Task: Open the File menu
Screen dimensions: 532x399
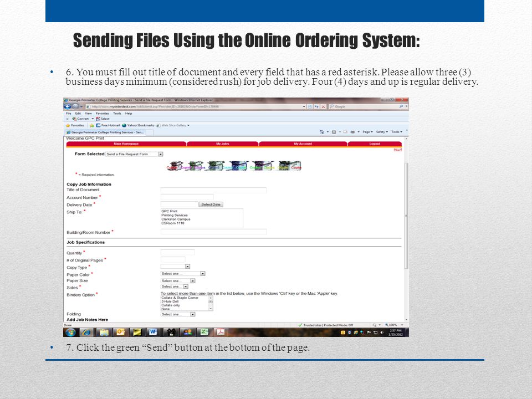Action: (x=69, y=113)
